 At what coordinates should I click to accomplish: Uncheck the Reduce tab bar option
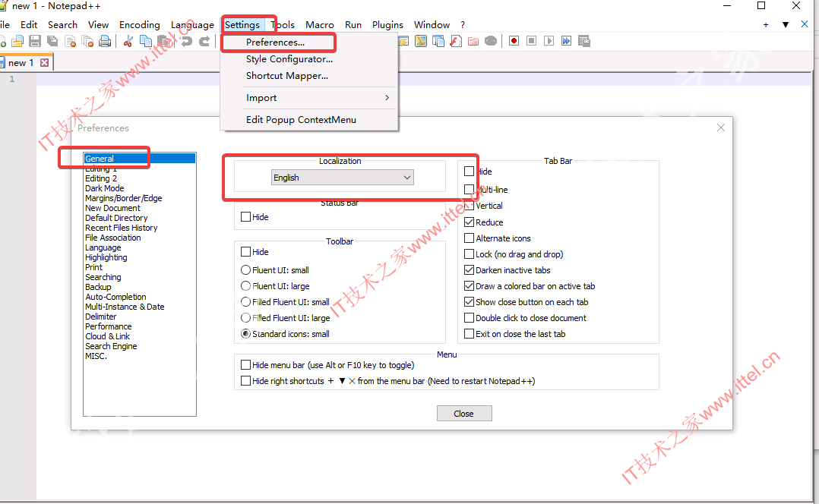[469, 222]
